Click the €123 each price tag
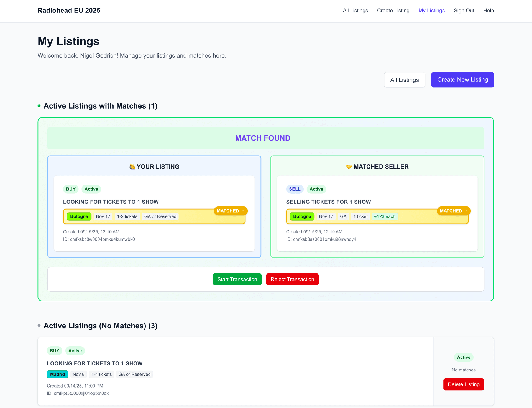 pos(385,216)
